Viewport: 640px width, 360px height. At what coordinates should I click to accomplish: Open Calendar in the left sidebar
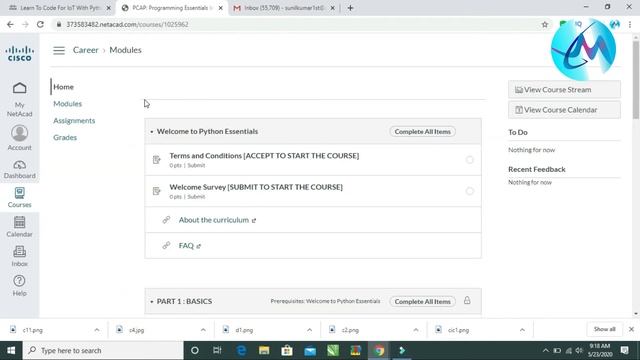coord(19,227)
